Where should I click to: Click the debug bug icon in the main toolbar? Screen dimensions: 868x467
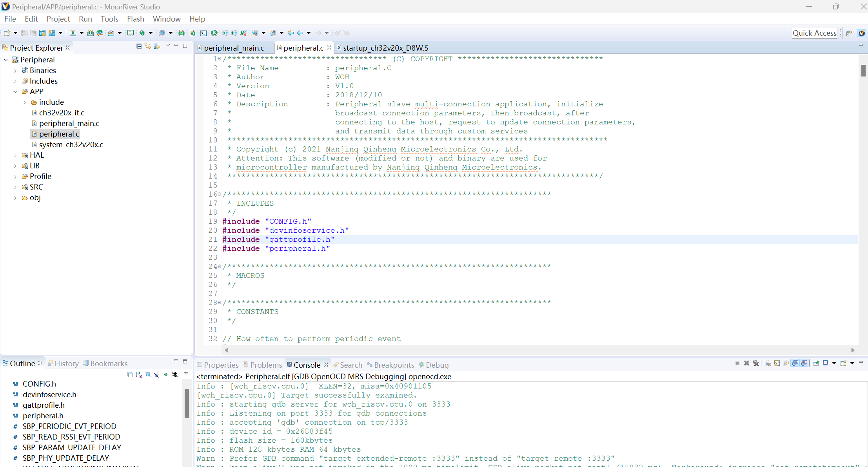142,33
